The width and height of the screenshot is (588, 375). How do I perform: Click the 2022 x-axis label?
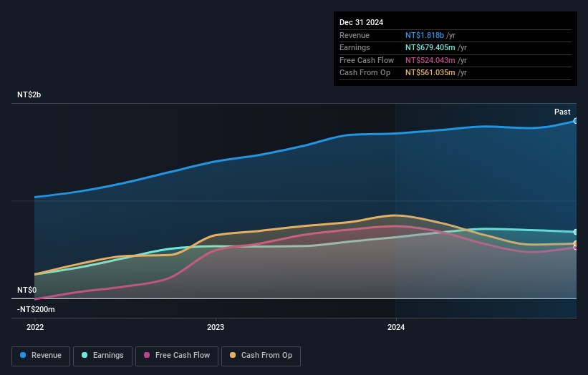click(35, 328)
